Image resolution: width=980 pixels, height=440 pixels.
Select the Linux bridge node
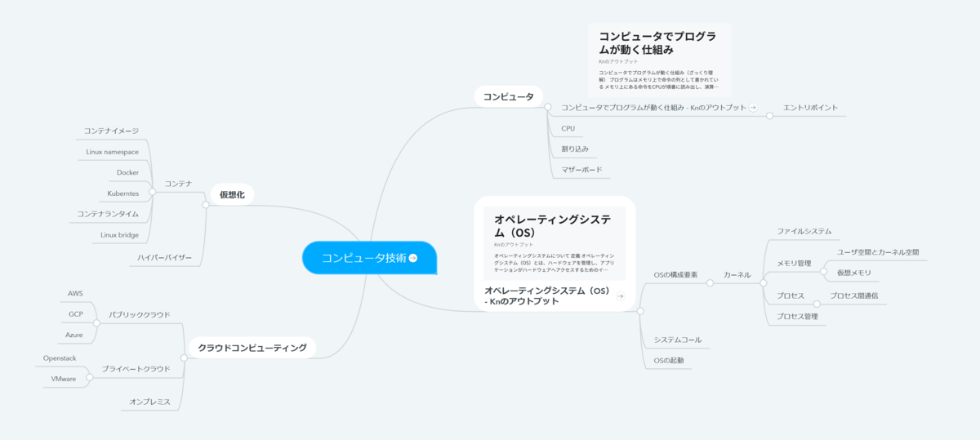tap(119, 235)
